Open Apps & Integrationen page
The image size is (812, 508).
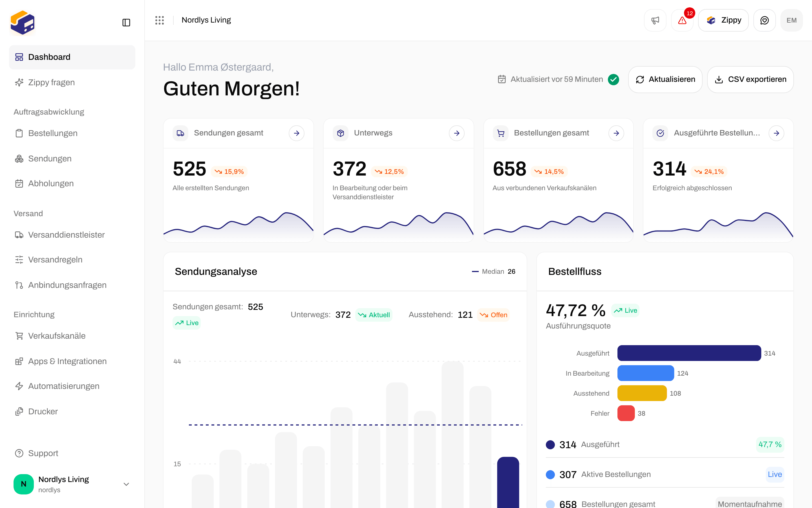click(72, 361)
